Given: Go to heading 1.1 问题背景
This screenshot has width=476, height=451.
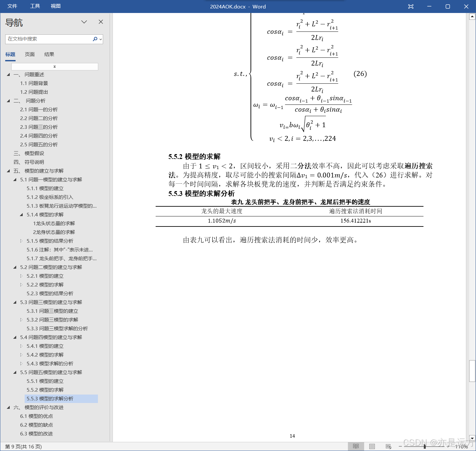Looking at the screenshot, I should pyautogui.click(x=34, y=83).
